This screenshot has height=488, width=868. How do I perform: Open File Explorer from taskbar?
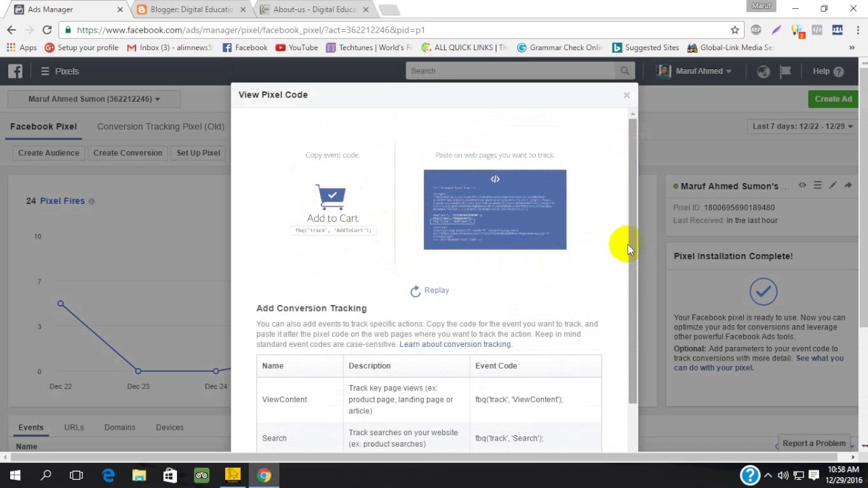139,475
